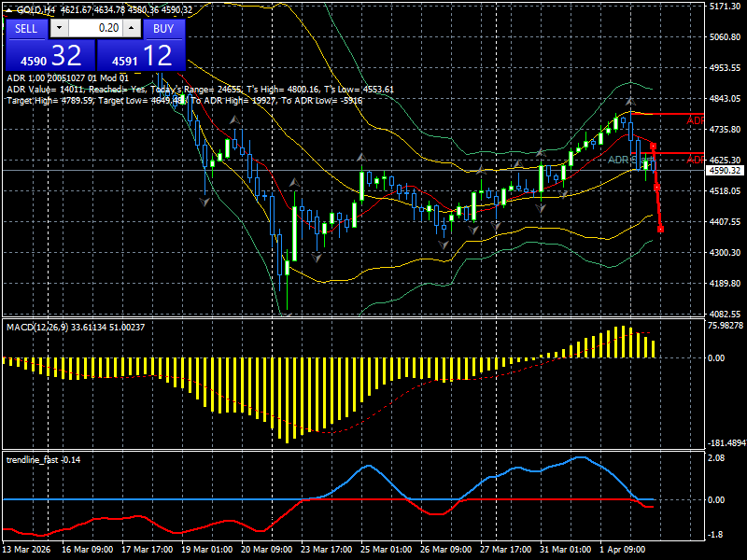The height and width of the screenshot is (560, 747).
Task: Click the 4590.32 price tag on the scale
Action: coord(725,171)
